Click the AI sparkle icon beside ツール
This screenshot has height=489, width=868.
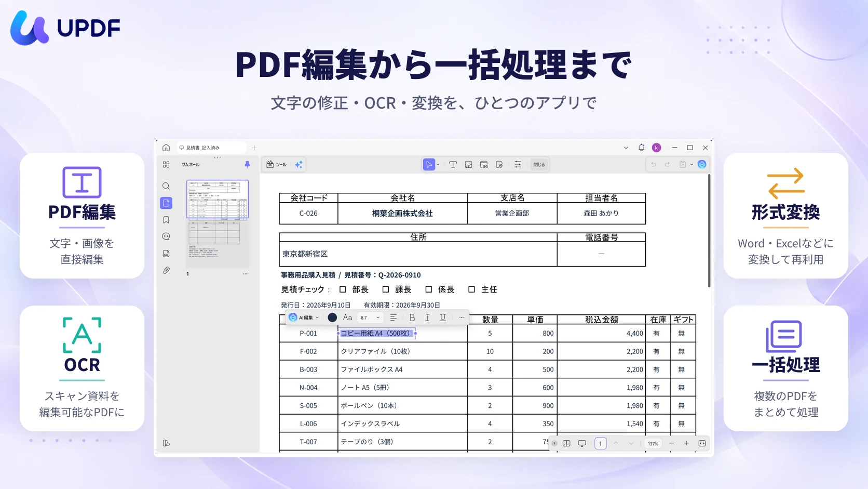tap(299, 164)
